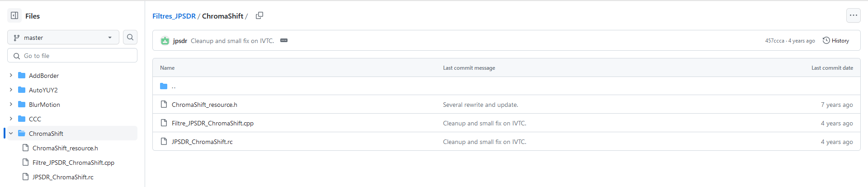Click the jpsdr avatar icon
Screen dimensions: 868x187
pos(165,41)
